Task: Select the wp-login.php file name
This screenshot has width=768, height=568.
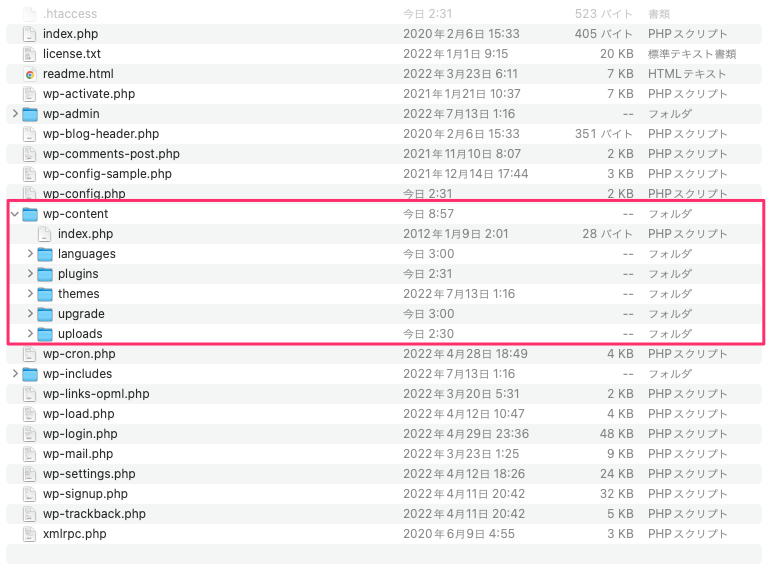Action: [x=80, y=434]
